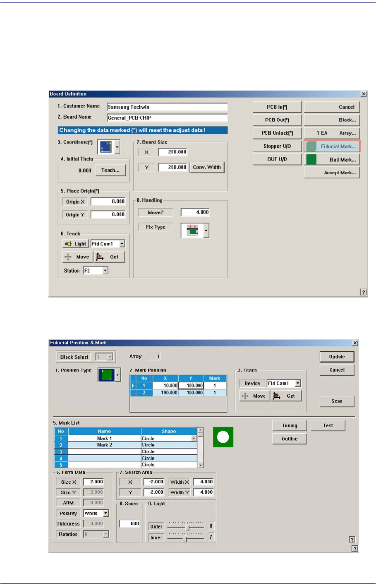Click the Light bulb button in Board Definition
The image size is (376, 588).
coord(76,244)
